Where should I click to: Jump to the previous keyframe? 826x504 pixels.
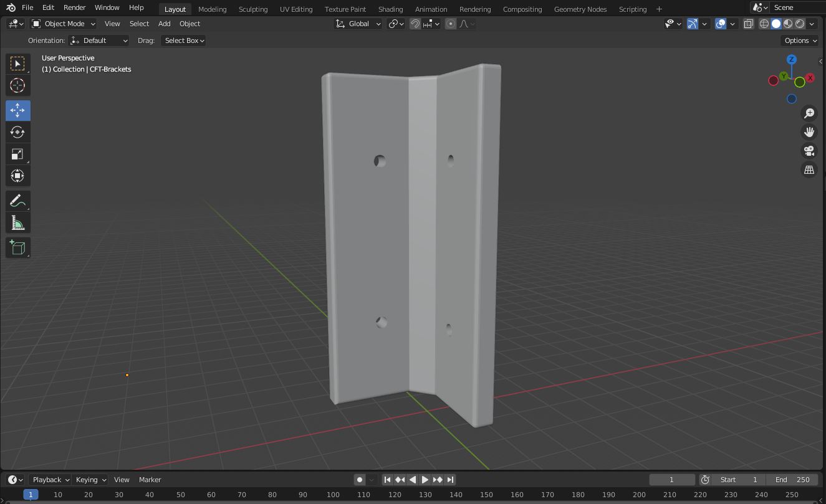point(400,480)
